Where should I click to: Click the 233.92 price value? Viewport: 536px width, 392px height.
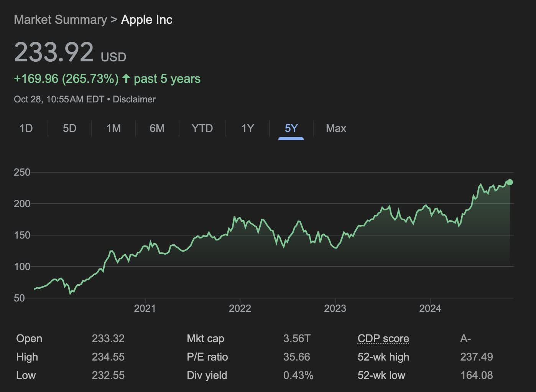tap(54, 52)
